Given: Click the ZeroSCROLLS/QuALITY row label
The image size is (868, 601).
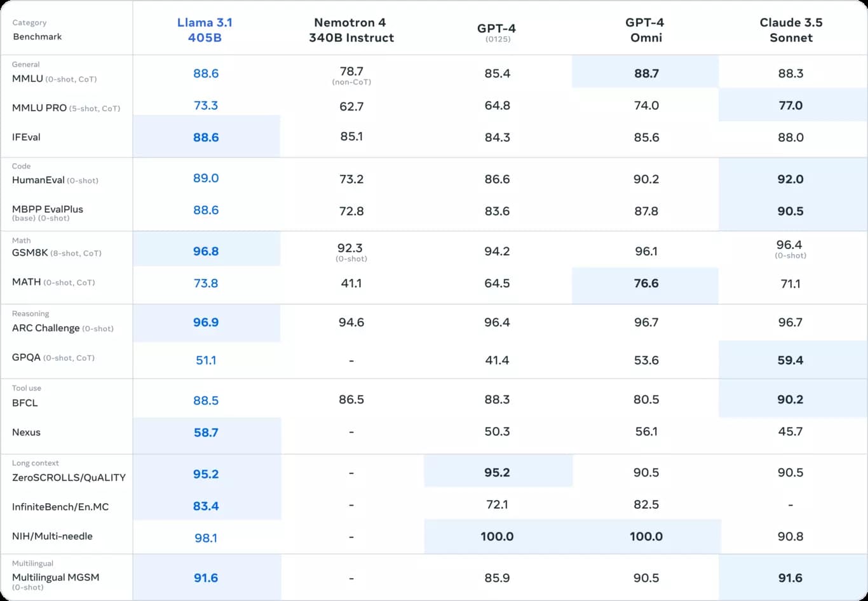Looking at the screenshot, I should 69,478.
